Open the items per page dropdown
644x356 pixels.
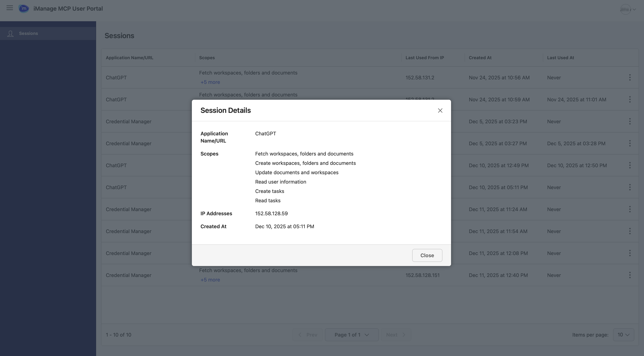tap(623, 335)
